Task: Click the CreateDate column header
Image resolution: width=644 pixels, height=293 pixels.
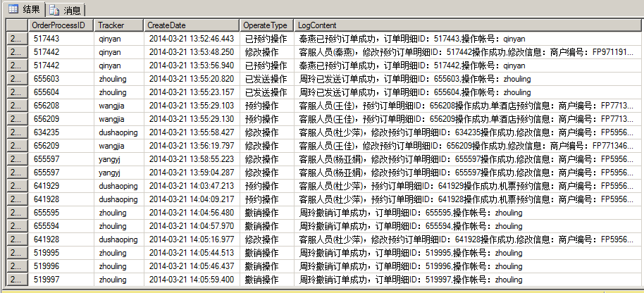Action: (x=192, y=25)
